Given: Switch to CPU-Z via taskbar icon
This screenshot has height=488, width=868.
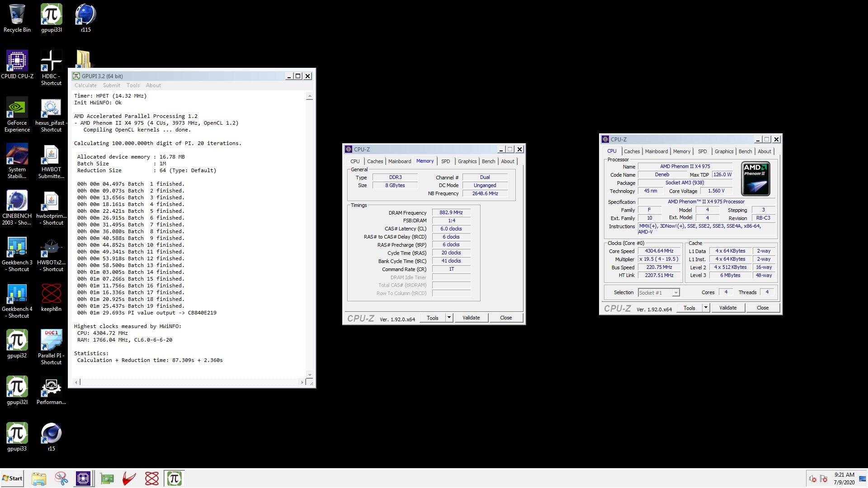Looking at the screenshot, I should [83, 479].
